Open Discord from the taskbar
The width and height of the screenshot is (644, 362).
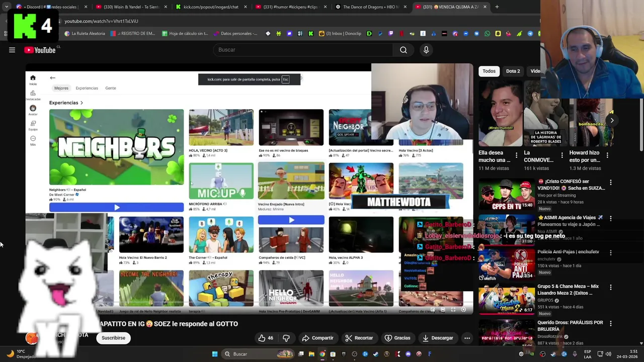(408, 354)
